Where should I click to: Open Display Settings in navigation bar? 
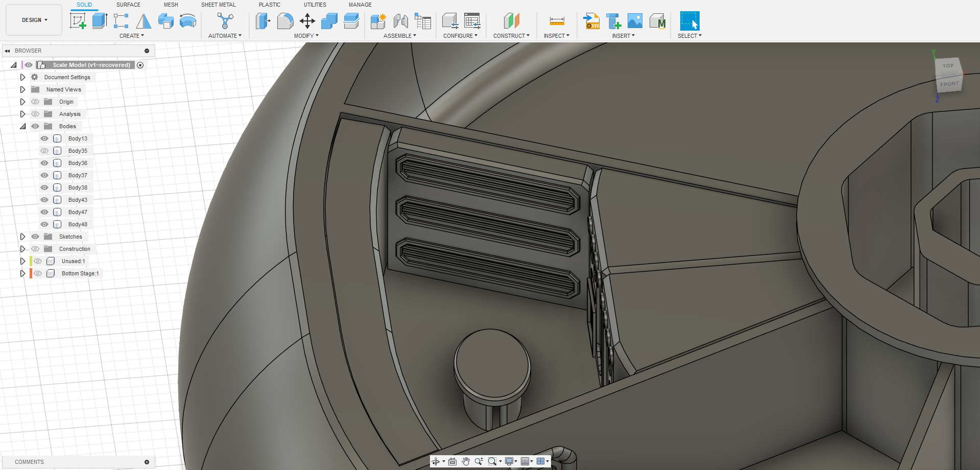(x=511, y=461)
